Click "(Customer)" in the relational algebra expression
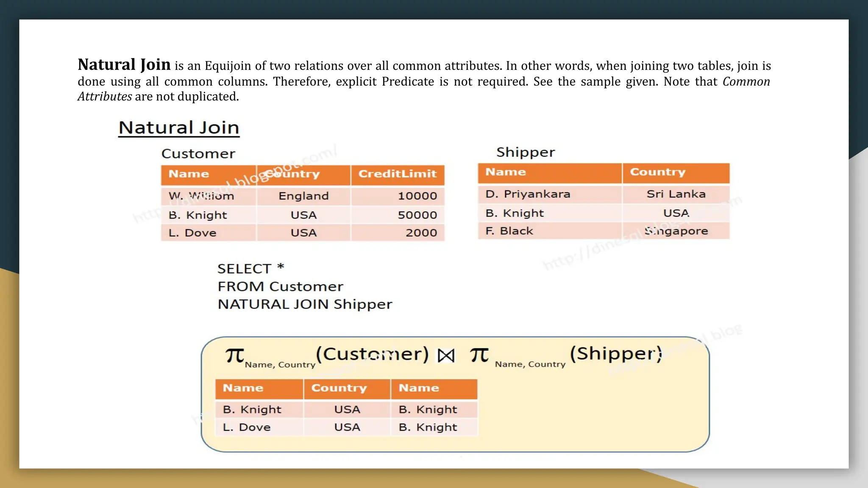868x488 pixels. [373, 354]
